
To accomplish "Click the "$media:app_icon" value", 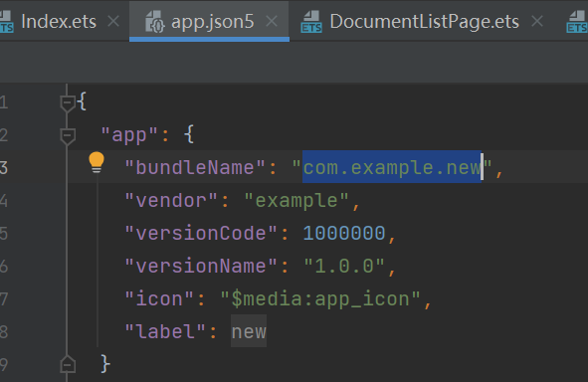I will coord(320,299).
